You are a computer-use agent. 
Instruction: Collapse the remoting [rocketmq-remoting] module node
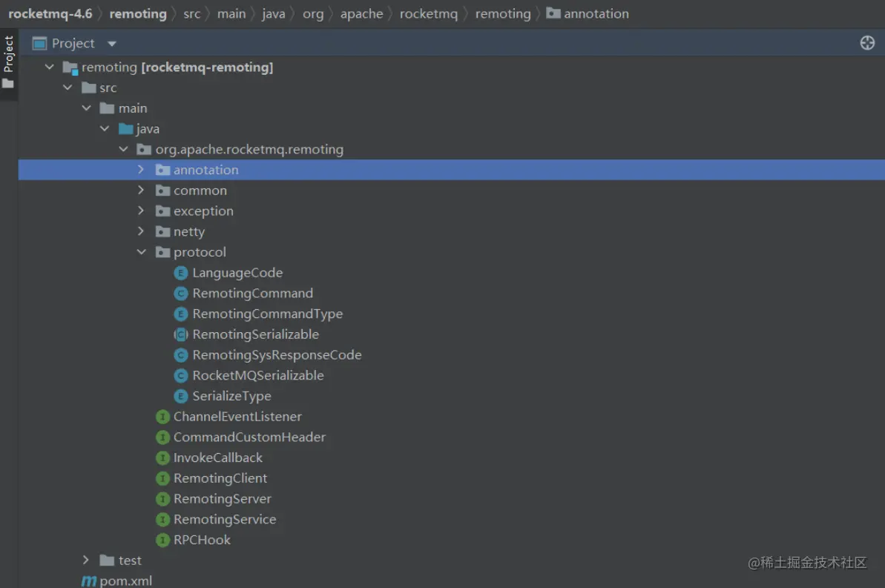click(50, 67)
